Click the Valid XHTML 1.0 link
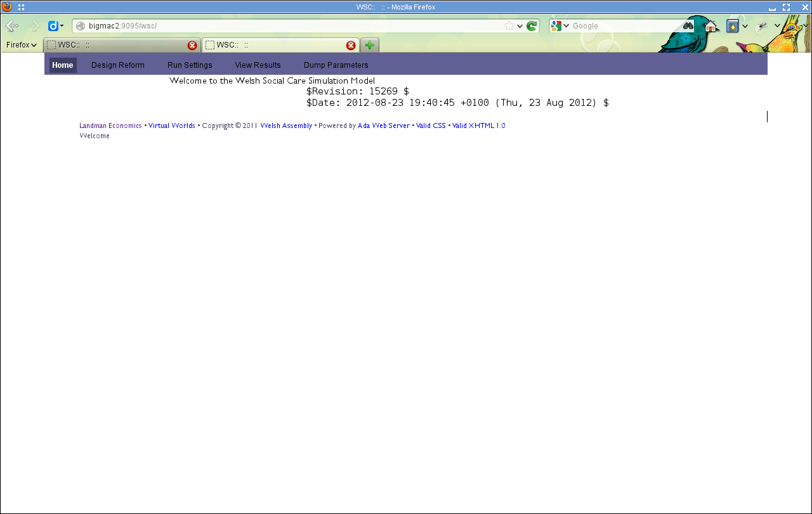Viewport: 812px width, 514px height. click(x=479, y=125)
